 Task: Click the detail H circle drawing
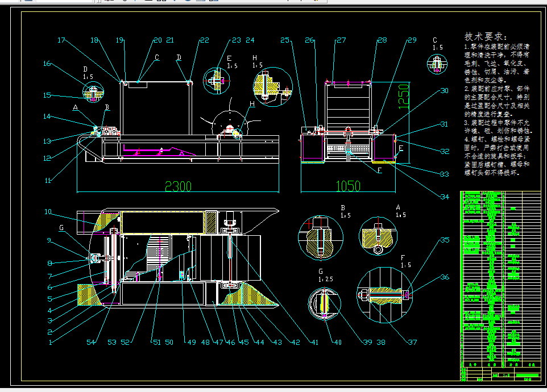(273, 87)
